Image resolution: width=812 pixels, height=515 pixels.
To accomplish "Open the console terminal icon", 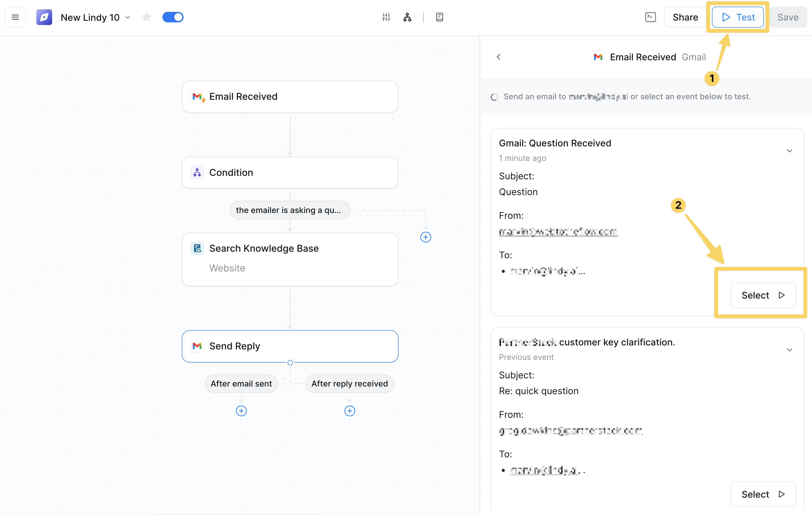I will click(651, 17).
